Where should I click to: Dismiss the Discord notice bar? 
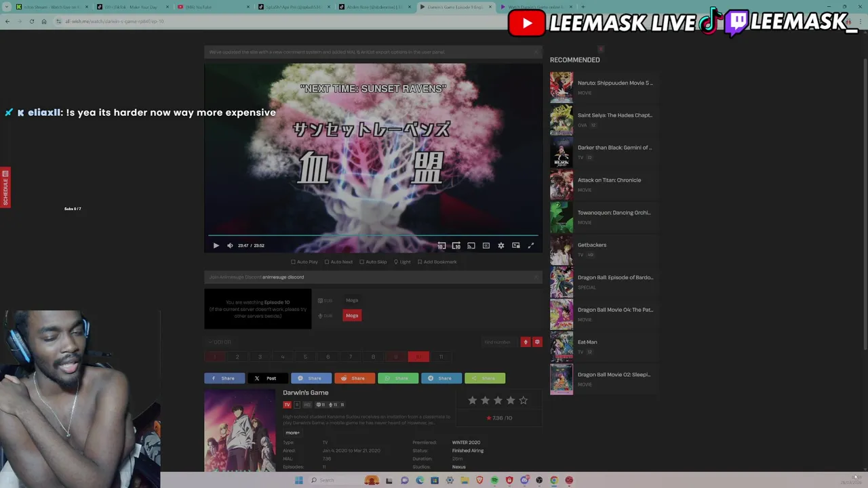pyautogui.click(x=536, y=277)
